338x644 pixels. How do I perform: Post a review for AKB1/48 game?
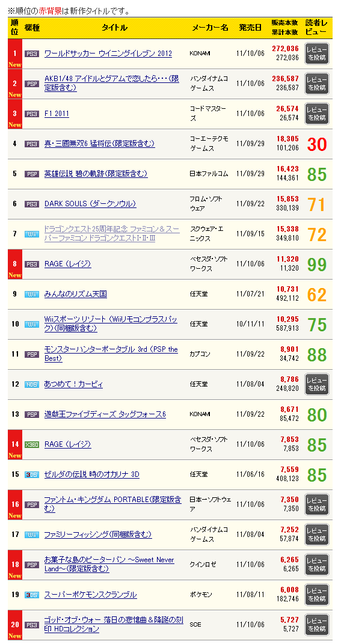tap(316, 84)
